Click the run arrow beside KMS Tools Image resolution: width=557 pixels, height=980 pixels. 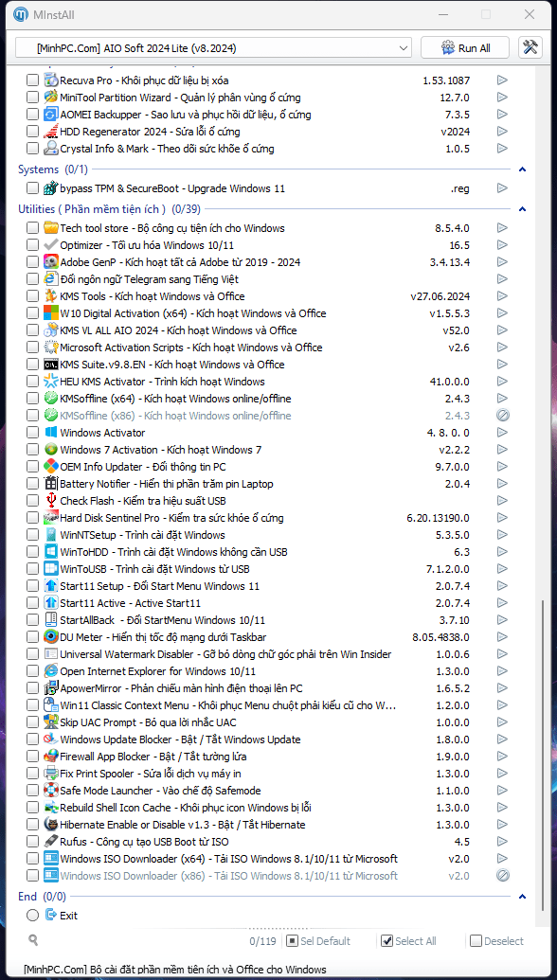click(502, 296)
